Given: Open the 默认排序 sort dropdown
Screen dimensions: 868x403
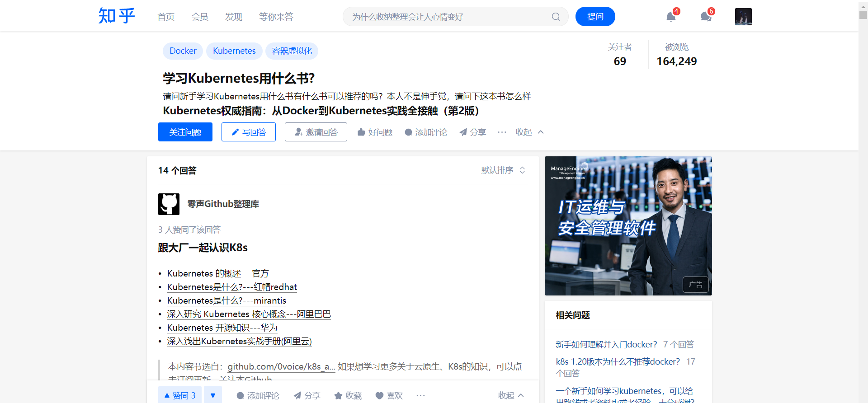Looking at the screenshot, I should [503, 170].
